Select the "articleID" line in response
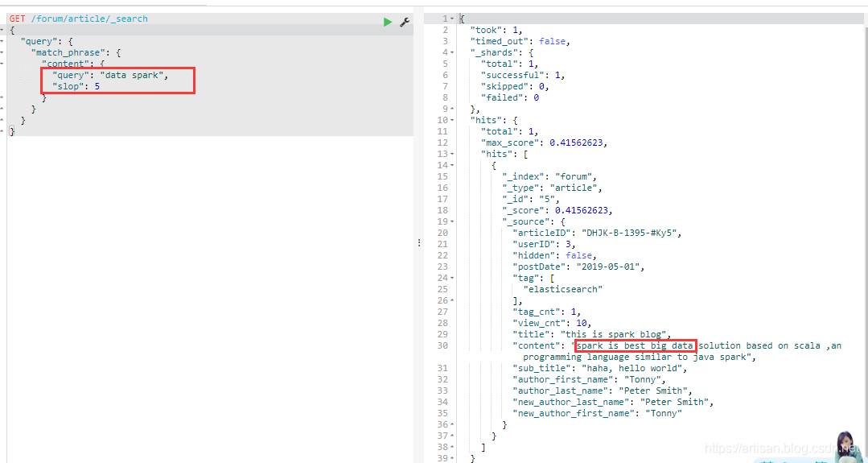Viewport: 868px width, 463px height. click(597, 233)
